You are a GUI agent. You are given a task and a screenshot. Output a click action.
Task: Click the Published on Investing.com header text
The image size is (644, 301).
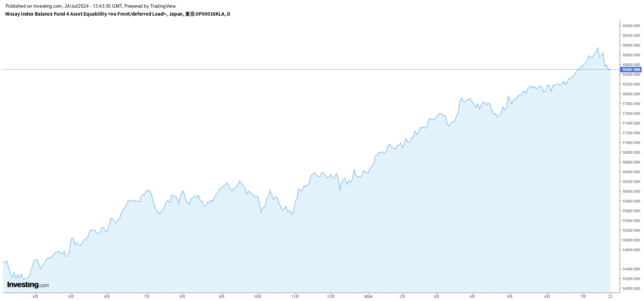(91, 6)
